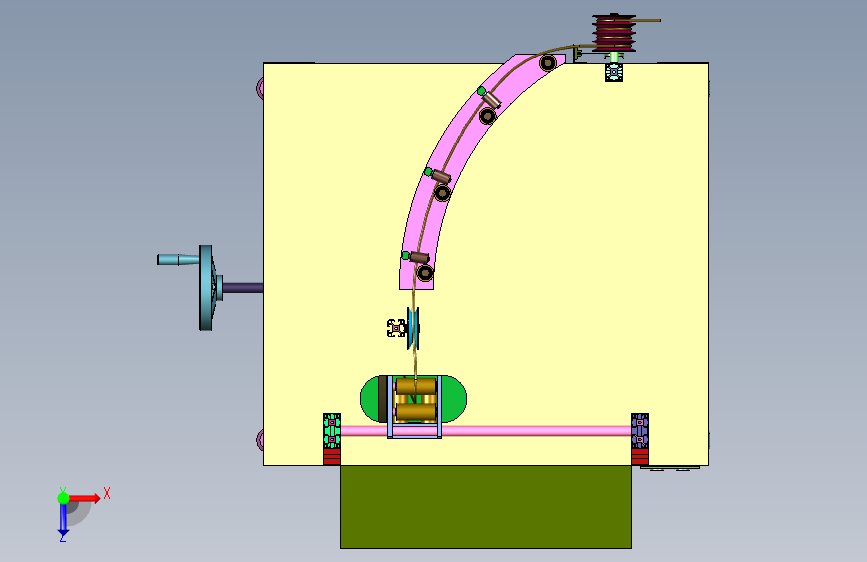
Task: Select the dark purple handwheel shaft
Action: (243, 288)
